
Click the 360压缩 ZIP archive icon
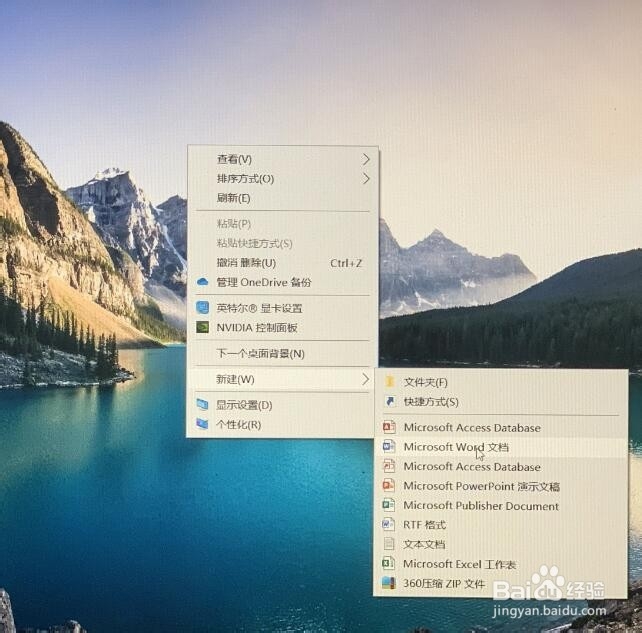coord(389,583)
